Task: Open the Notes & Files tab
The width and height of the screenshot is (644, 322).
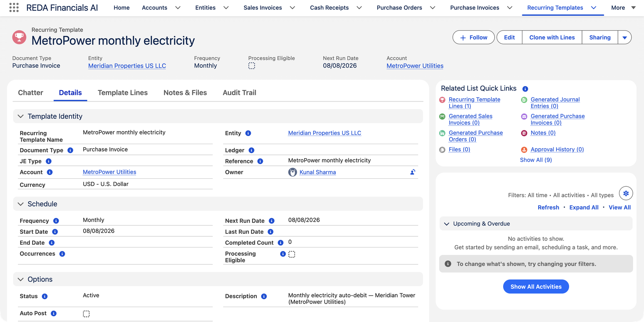Action: (185, 93)
